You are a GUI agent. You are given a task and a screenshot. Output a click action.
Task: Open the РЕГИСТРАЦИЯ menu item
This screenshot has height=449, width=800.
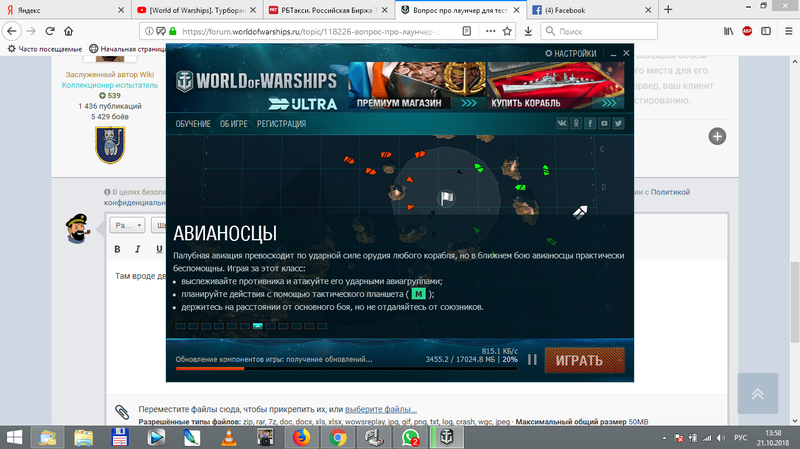point(281,124)
